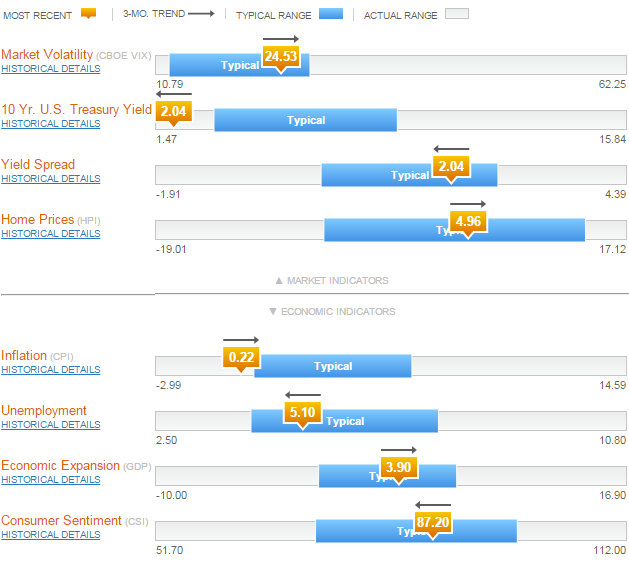Click the Most Recent orange legend marker

[x=88, y=14]
